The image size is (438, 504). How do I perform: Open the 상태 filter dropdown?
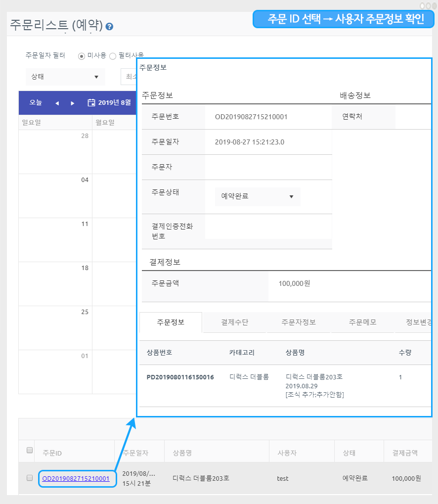[x=65, y=77]
